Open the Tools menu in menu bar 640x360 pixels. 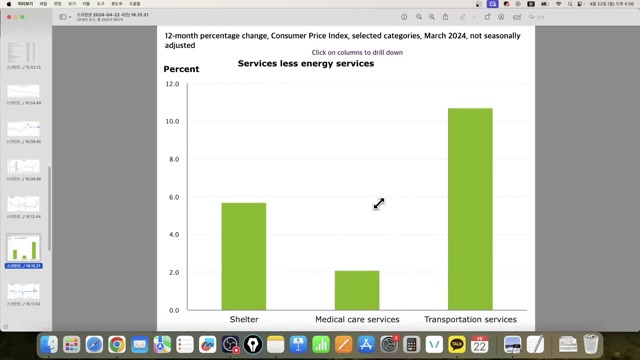click(100, 4)
